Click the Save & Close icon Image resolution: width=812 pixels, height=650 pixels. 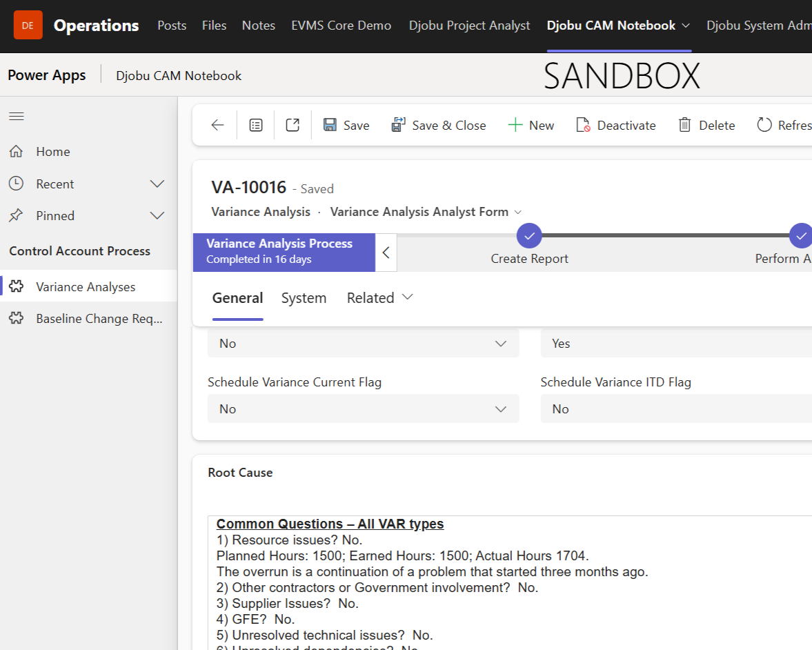(x=398, y=125)
